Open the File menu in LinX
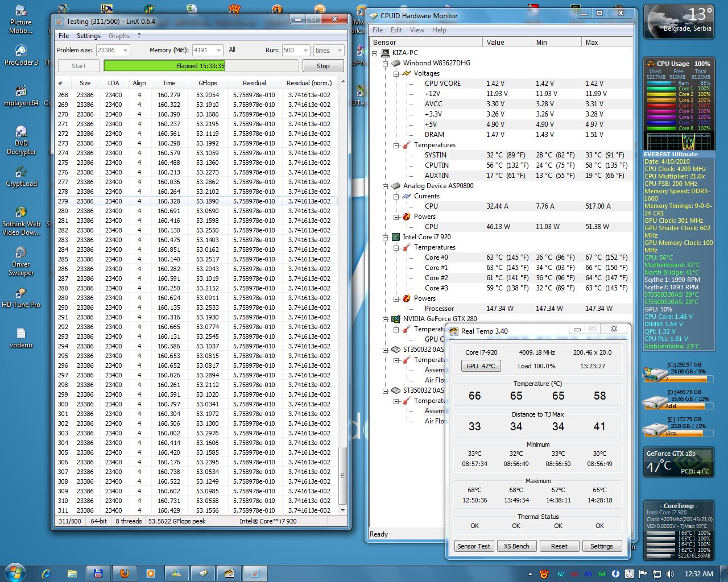The image size is (728, 582). pyautogui.click(x=64, y=36)
